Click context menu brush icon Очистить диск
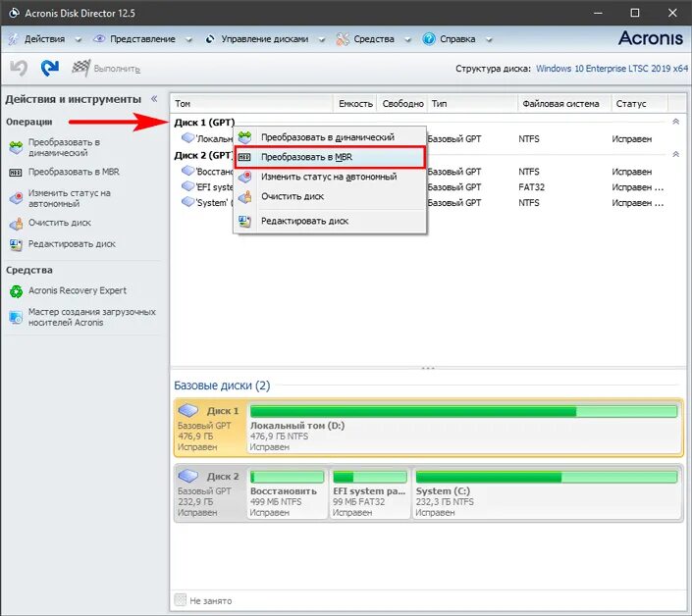 (245, 197)
